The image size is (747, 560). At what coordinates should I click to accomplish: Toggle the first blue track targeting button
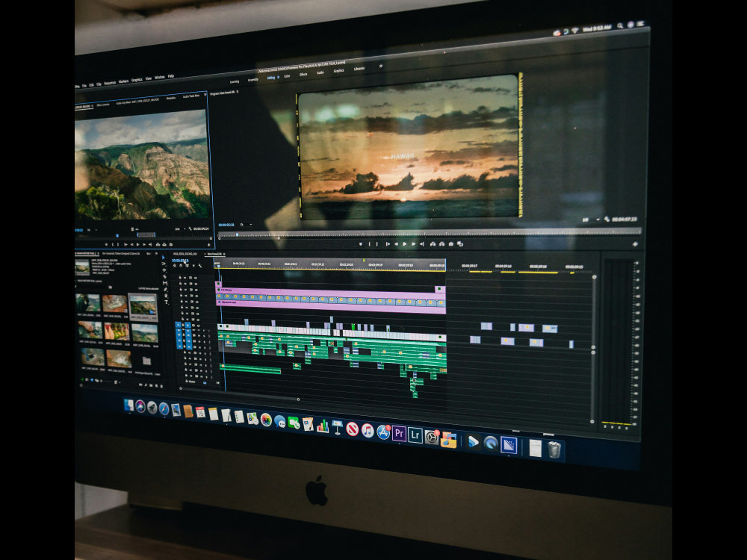tap(187, 325)
